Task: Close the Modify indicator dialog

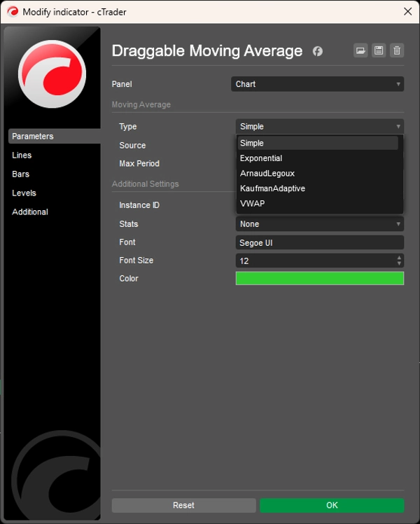Action: pyautogui.click(x=407, y=12)
